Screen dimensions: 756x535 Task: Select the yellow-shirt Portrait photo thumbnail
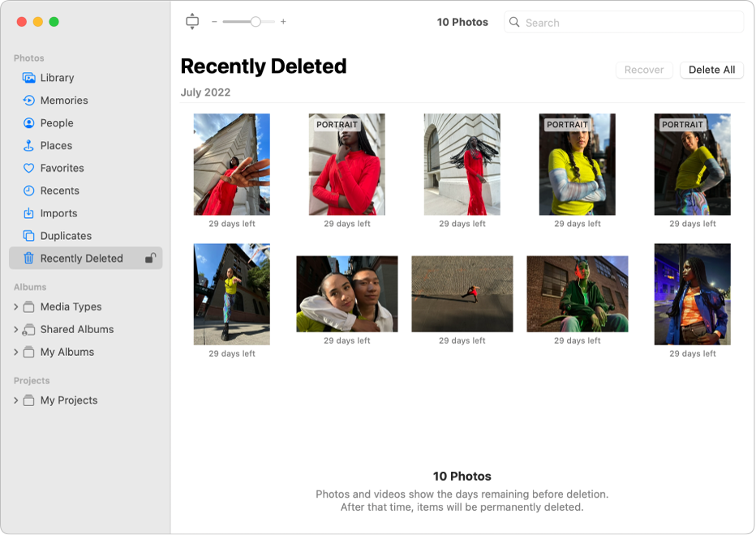point(577,165)
